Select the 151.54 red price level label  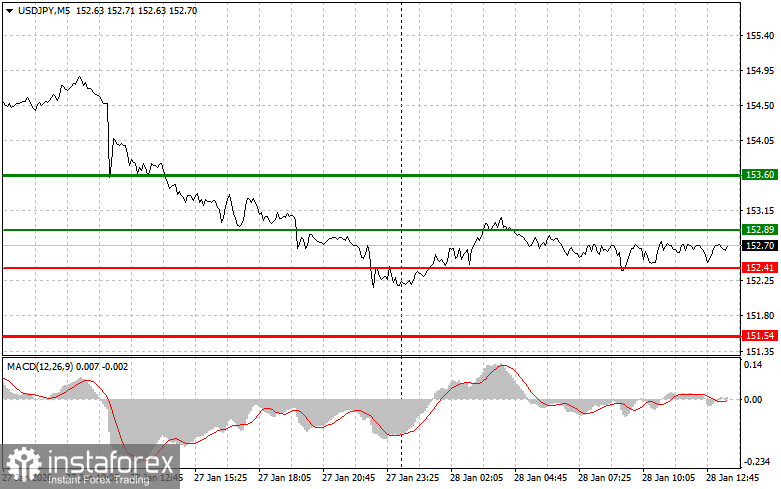click(760, 336)
